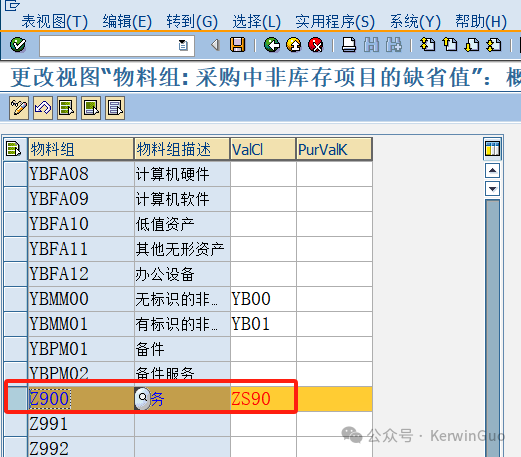Collapse the command field with the triangle arrow
The width and height of the screenshot is (521, 457).
point(215,45)
